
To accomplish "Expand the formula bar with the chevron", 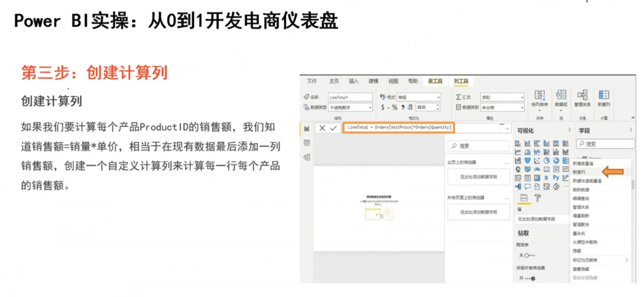I will point(507,129).
